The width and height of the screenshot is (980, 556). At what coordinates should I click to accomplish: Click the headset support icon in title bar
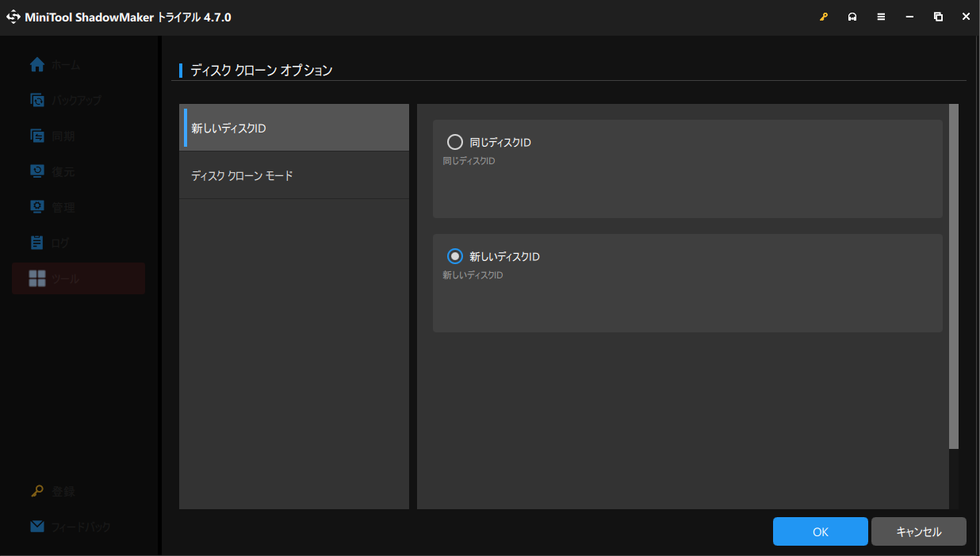point(852,17)
